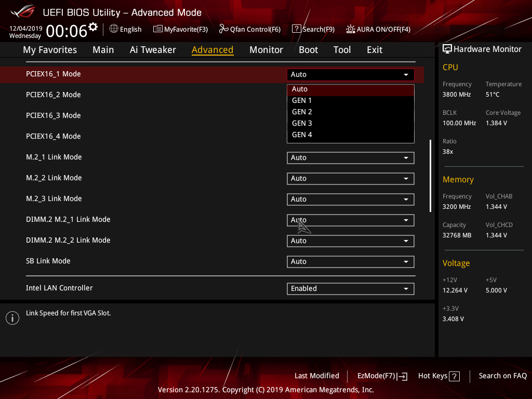Screen dimensions: 532x399
Task: Open the M.2_3 Link Mode dropdown
Action: click(351, 199)
